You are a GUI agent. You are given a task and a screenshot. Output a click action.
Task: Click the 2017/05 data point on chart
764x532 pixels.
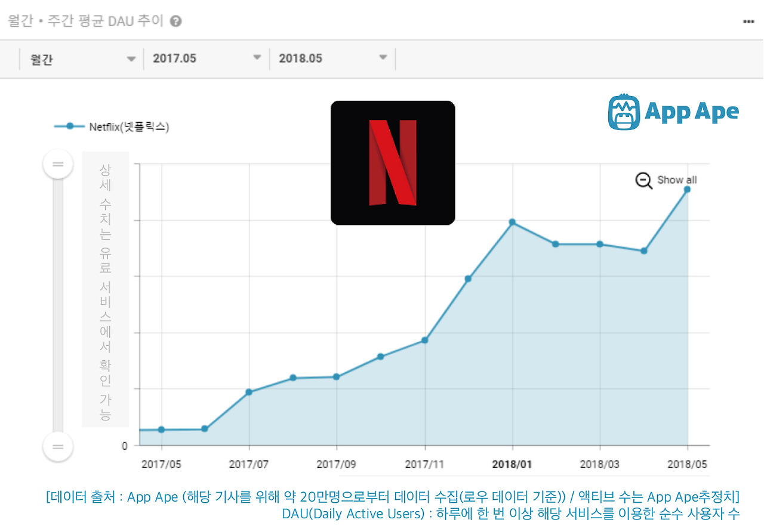click(160, 429)
